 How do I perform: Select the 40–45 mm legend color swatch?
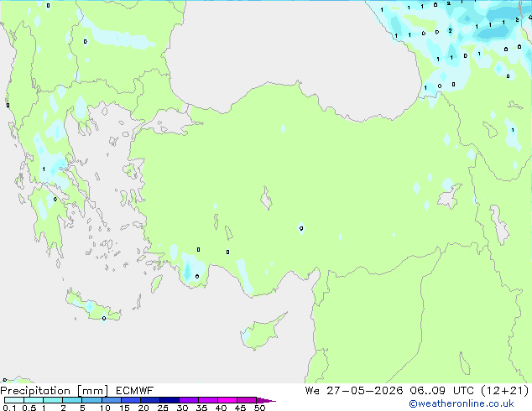pyautogui.click(x=227, y=400)
